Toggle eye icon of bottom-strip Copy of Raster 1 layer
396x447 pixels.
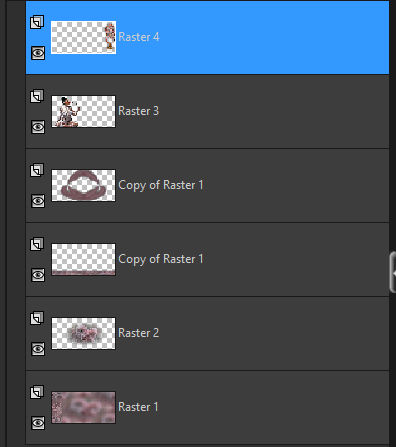point(38,275)
